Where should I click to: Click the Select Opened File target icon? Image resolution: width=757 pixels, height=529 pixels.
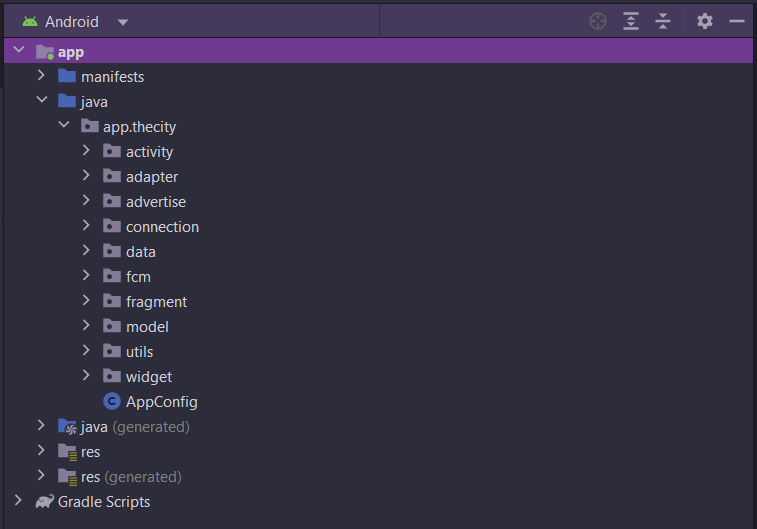[598, 21]
